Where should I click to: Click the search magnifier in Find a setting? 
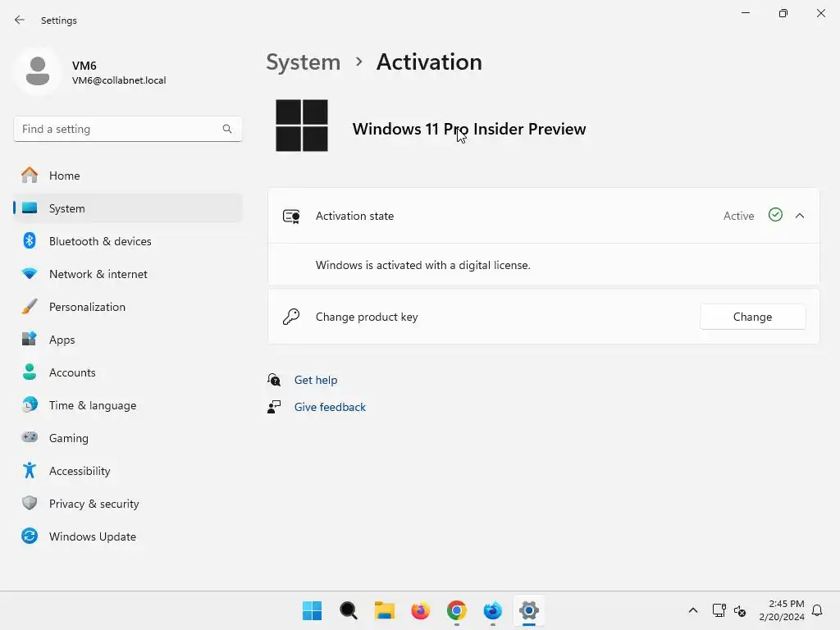coord(227,129)
